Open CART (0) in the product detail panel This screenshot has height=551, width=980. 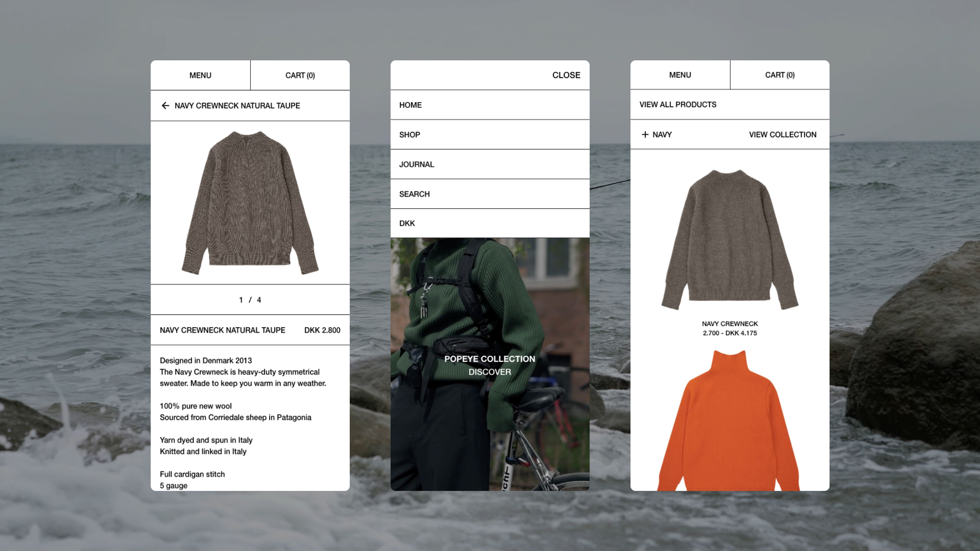click(x=300, y=75)
